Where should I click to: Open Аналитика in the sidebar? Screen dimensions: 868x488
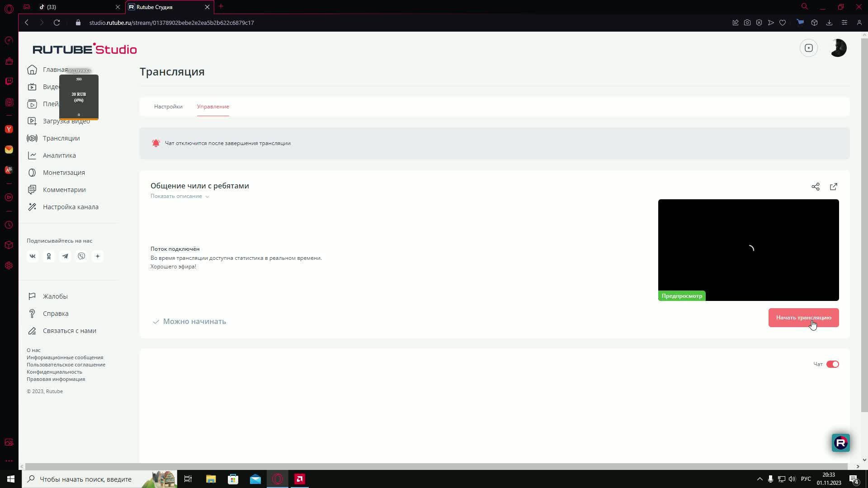59,155
